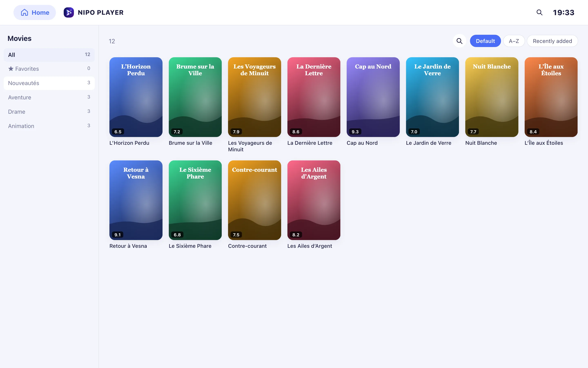Click the Nipo Player logo icon
This screenshot has height=368, width=588.
[69, 12]
